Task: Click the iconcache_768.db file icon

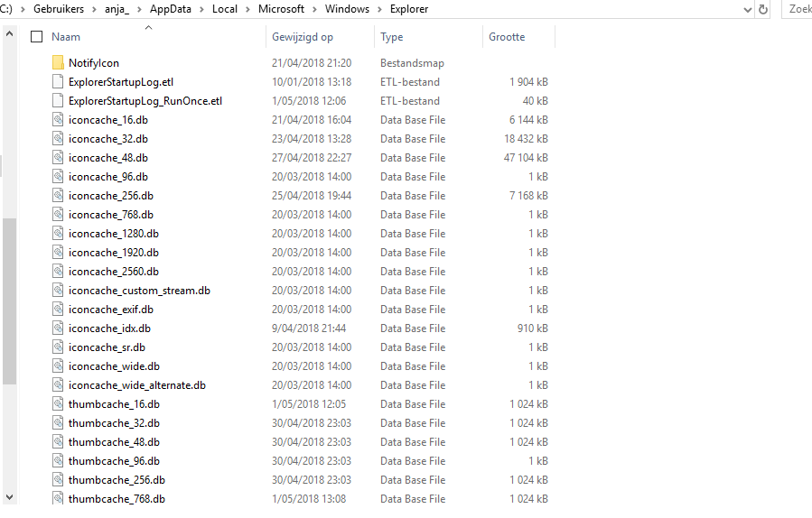Action: pyautogui.click(x=58, y=215)
